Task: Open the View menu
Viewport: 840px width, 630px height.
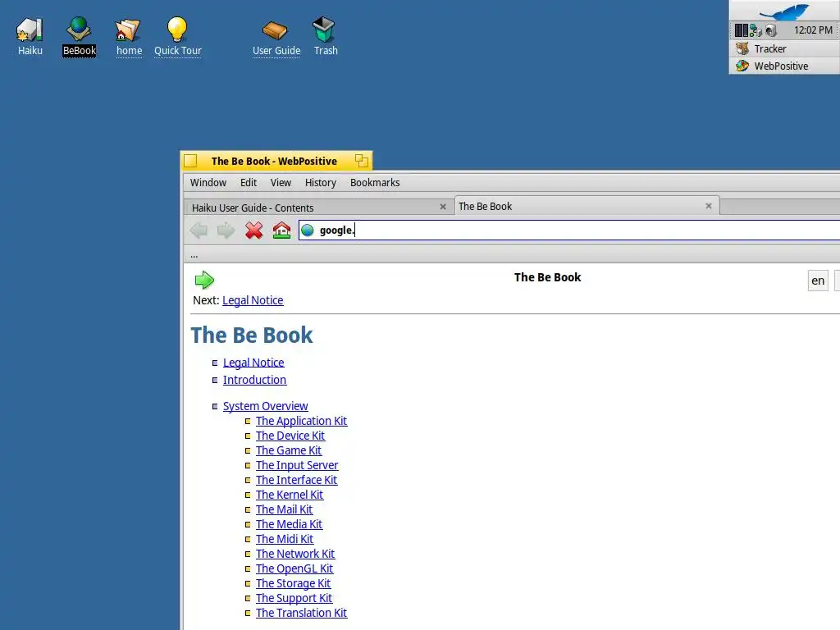Action: [x=281, y=183]
